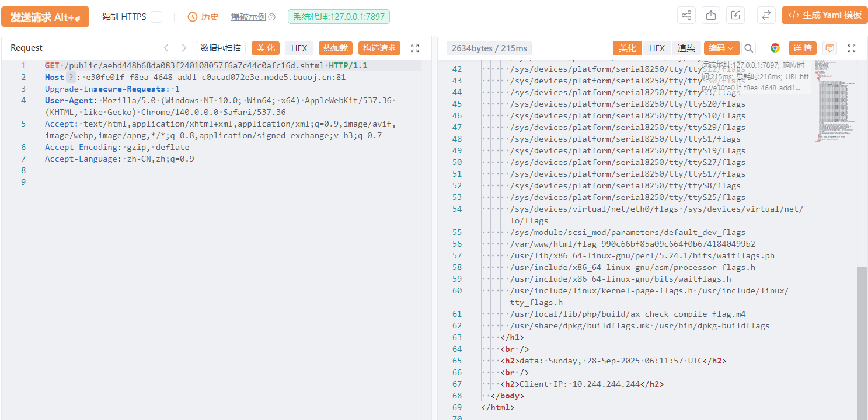
Task: Open the 编码 dropdown
Action: coord(722,48)
